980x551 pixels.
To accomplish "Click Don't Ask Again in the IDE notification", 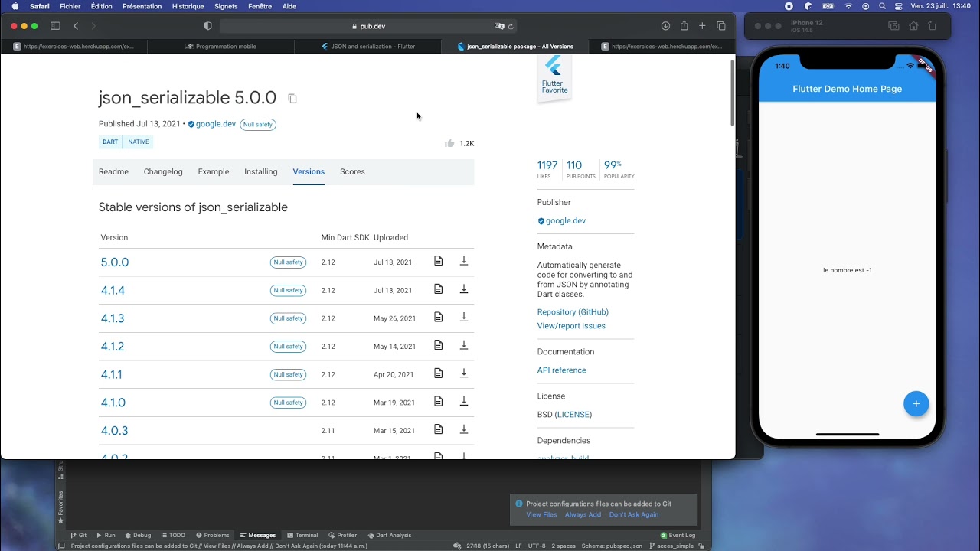I will click(x=634, y=515).
